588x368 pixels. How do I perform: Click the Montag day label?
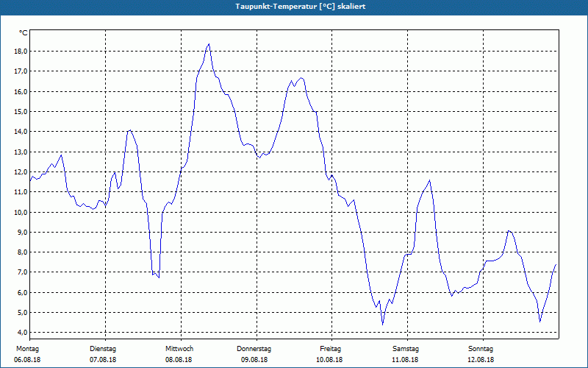click(27, 349)
